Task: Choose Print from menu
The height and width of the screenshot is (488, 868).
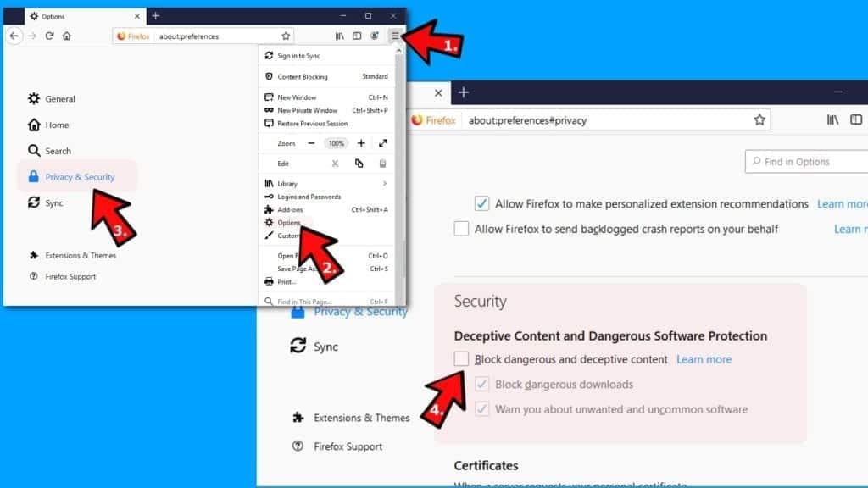Action: [326, 281]
